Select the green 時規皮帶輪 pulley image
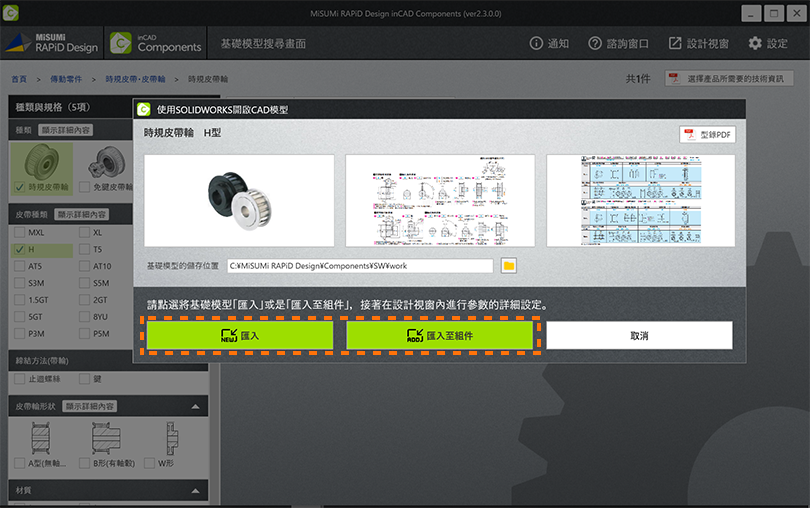The width and height of the screenshot is (810, 508). (x=41, y=161)
